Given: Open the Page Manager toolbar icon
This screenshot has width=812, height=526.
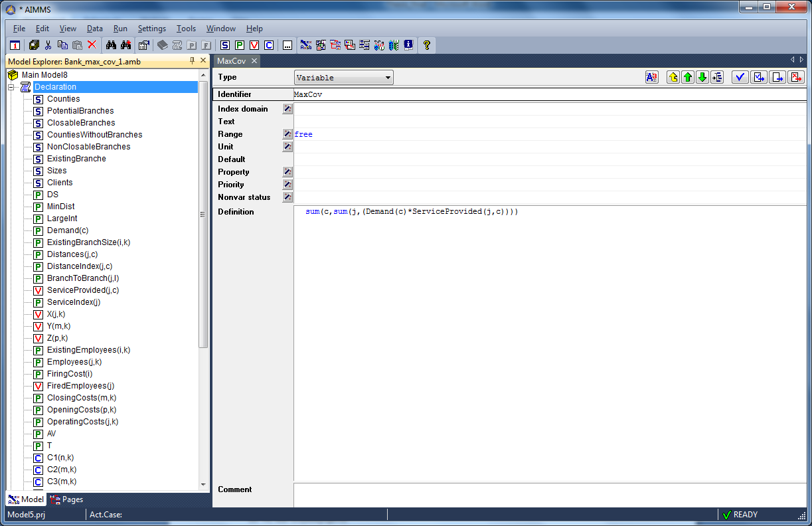Looking at the screenshot, I should [x=335, y=45].
